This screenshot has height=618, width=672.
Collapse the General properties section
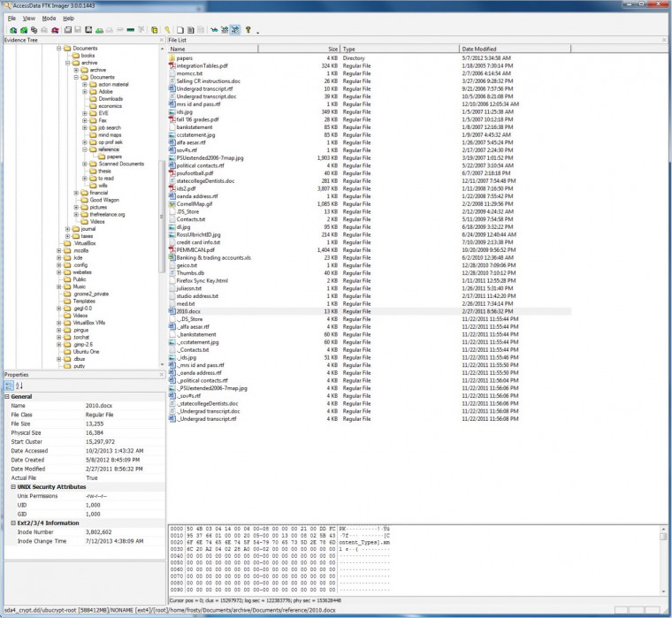coord(7,397)
